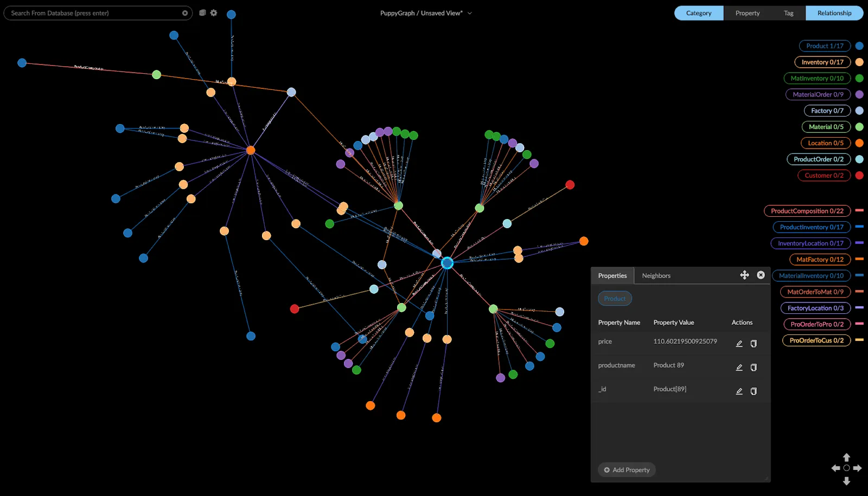This screenshot has width=868, height=496.
Task: Click the Add Property button
Action: 627,470
